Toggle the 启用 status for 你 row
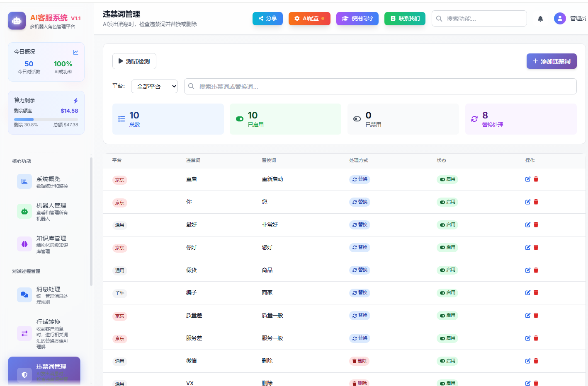 click(447, 202)
